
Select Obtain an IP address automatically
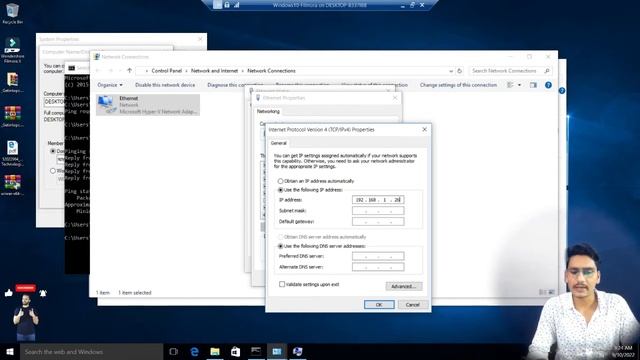[x=280, y=181]
